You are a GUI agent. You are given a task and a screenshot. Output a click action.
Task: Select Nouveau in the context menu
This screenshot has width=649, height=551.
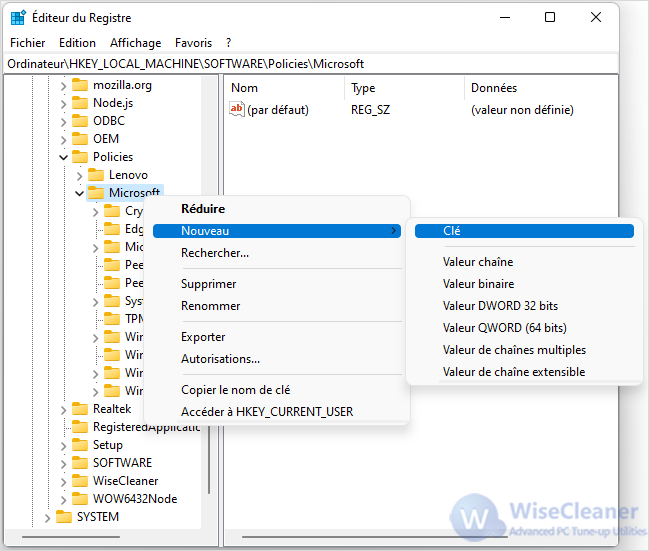[277, 231]
